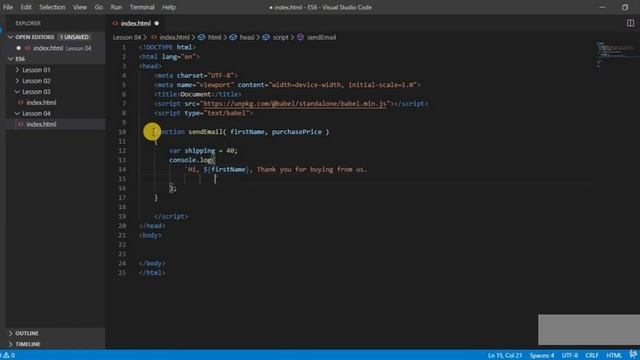Open the Edit menu
Image resolution: width=640 pixels, height=360 pixels.
click(x=26, y=7)
